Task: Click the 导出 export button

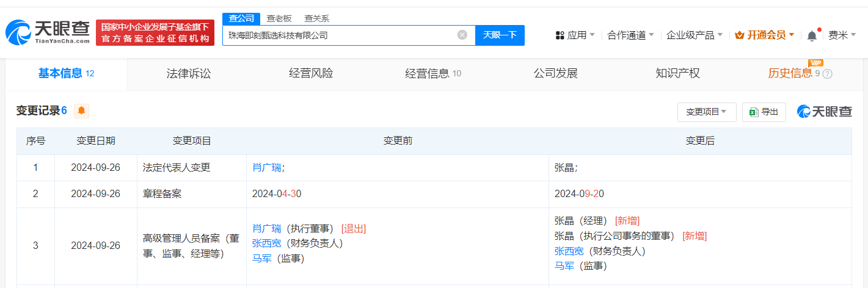Action: 764,112
